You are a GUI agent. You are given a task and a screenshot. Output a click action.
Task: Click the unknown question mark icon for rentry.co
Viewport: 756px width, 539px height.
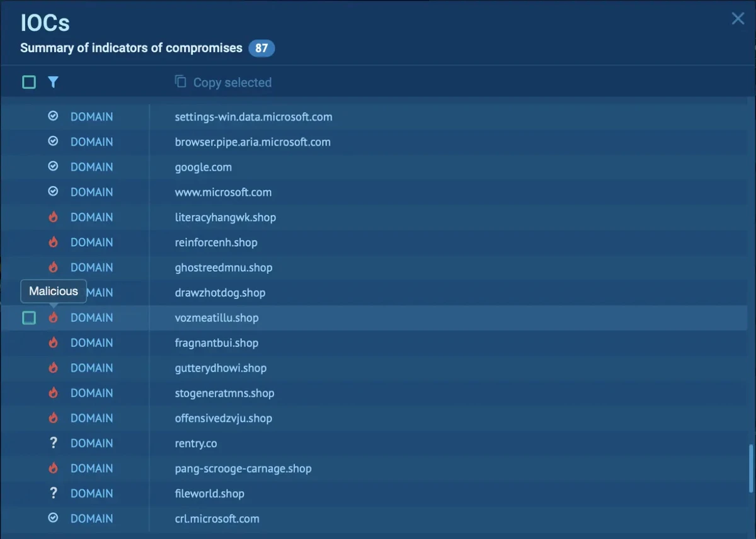[53, 443]
